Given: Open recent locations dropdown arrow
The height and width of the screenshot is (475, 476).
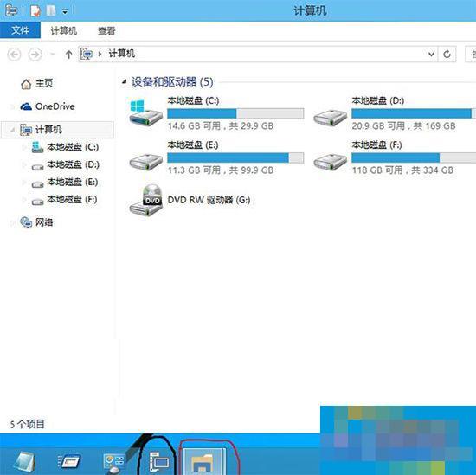Looking at the screenshot, I should (53, 55).
